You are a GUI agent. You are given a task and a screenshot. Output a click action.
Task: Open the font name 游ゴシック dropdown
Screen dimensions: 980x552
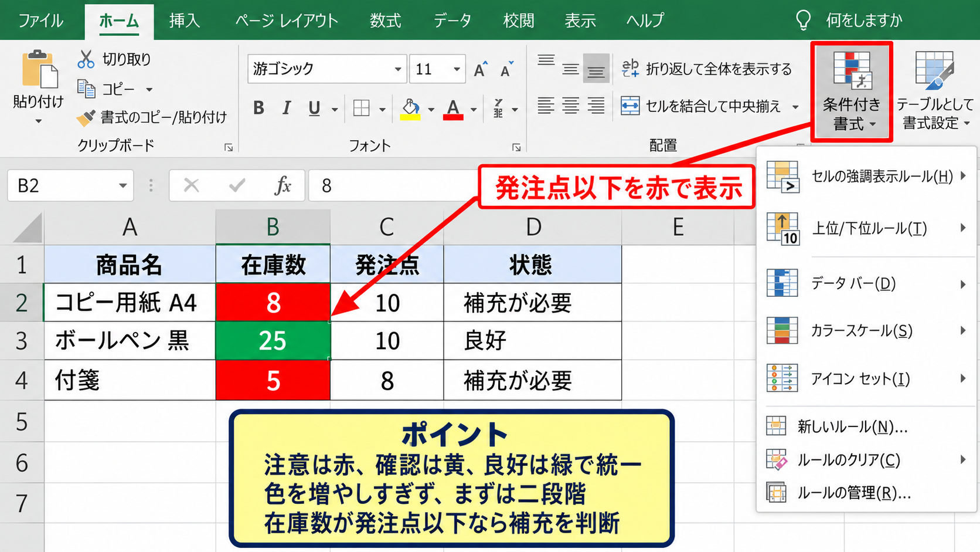(x=398, y=69)
